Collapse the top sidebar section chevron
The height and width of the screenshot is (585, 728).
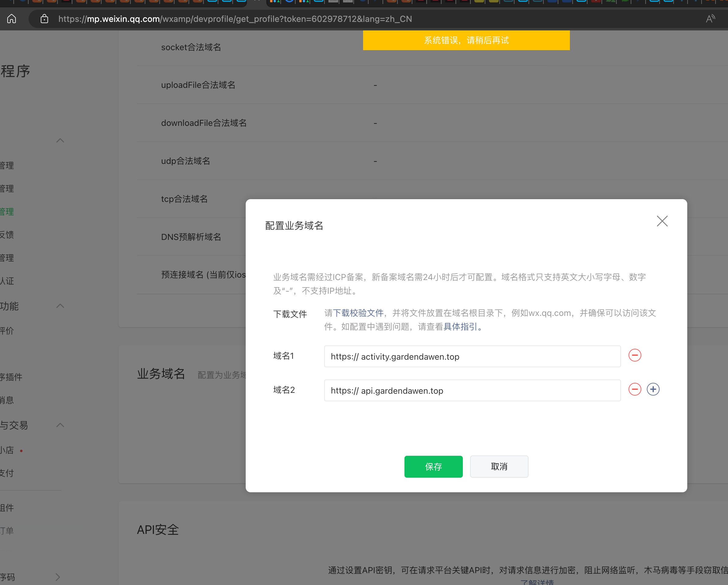click(60, 140)
